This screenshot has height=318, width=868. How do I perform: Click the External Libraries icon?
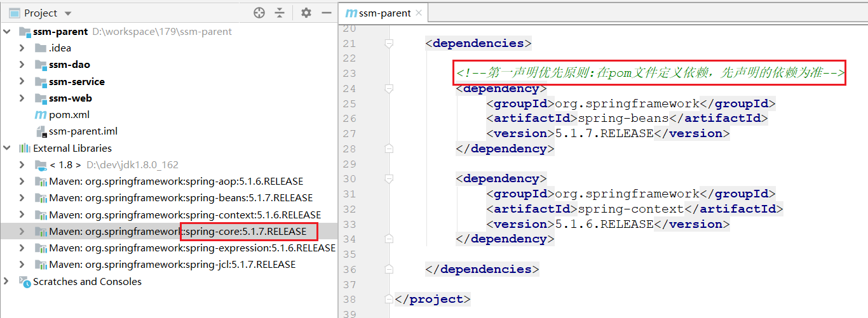coord(25,148)
